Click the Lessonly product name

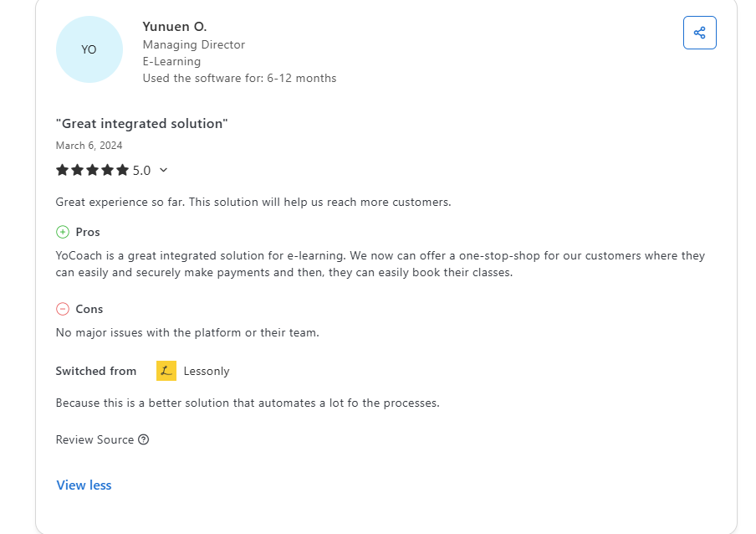207,371
